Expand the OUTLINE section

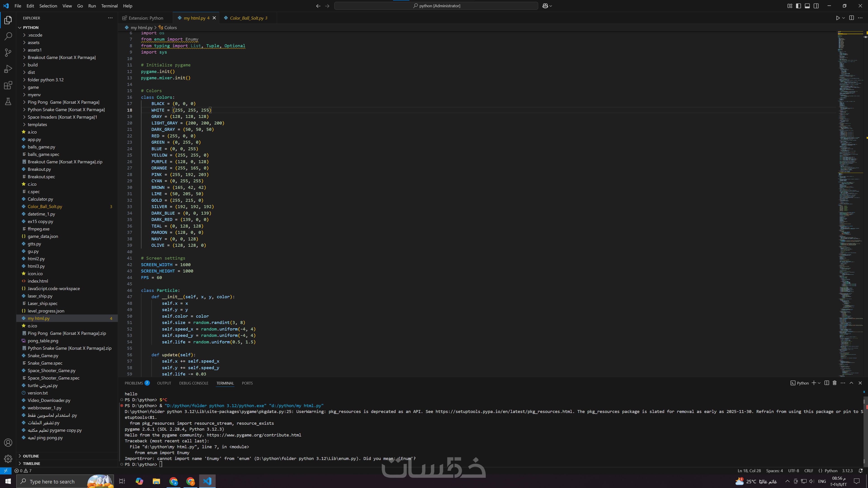click(31, 456)
